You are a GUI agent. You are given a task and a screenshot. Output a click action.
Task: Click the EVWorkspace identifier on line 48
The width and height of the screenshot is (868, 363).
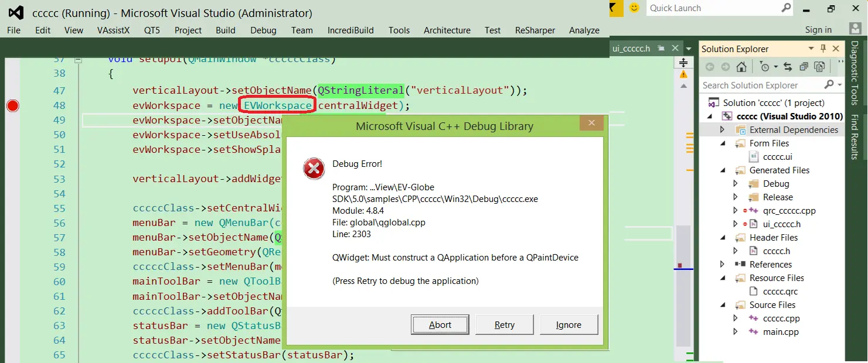point(278,105)
